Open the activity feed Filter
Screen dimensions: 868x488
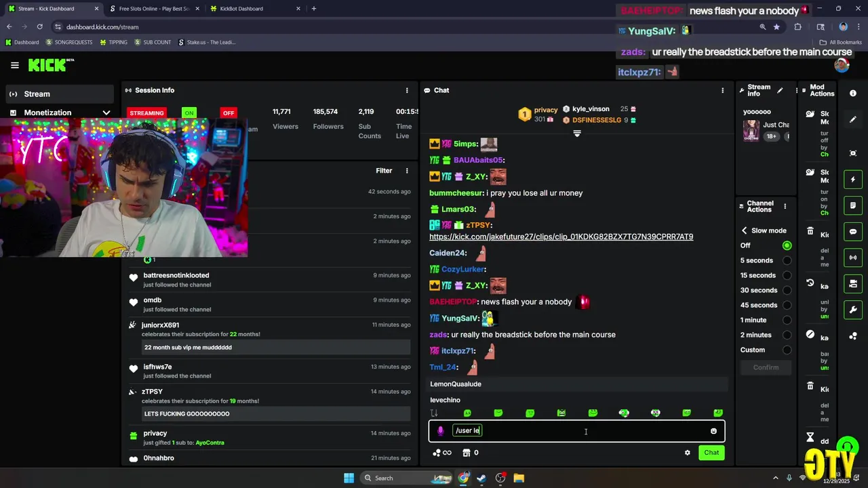tap(384, 171)
